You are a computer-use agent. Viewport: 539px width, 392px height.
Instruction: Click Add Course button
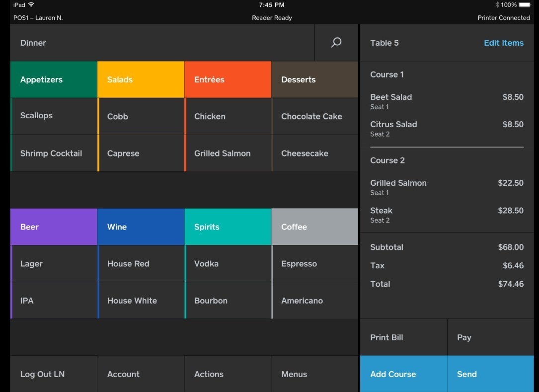pyautogui.click(x=403, y=374)
